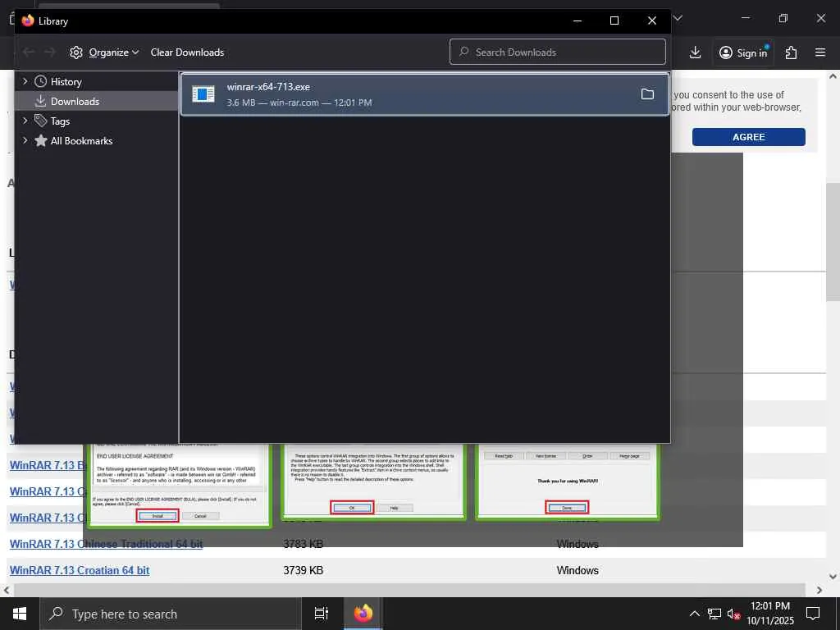Click scroll-up arrow of page scrollbar
Viewport: 840px width, 630px height.
833,76
